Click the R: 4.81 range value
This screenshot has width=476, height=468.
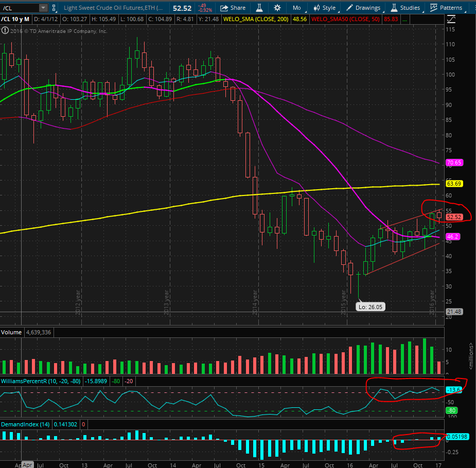point(185,19)
